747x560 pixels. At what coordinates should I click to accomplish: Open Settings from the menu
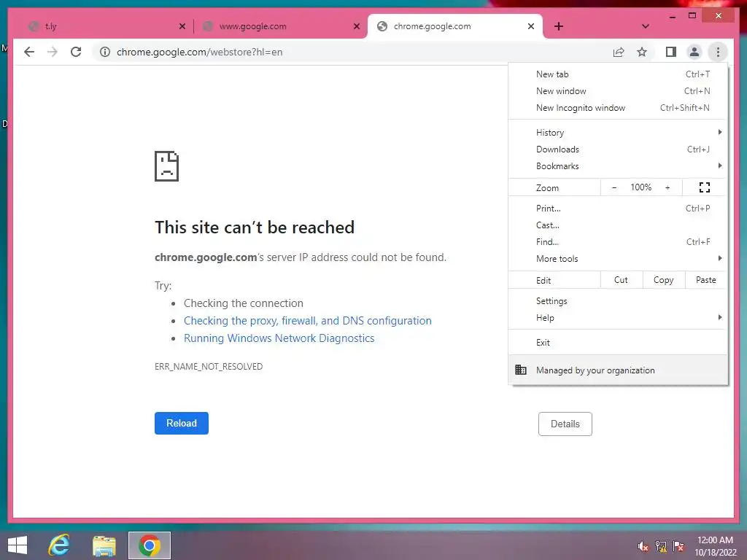click(618, 301)
